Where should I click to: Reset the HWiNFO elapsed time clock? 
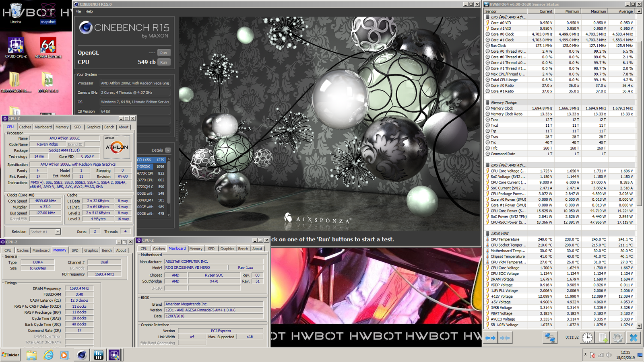tap(587, 337)
